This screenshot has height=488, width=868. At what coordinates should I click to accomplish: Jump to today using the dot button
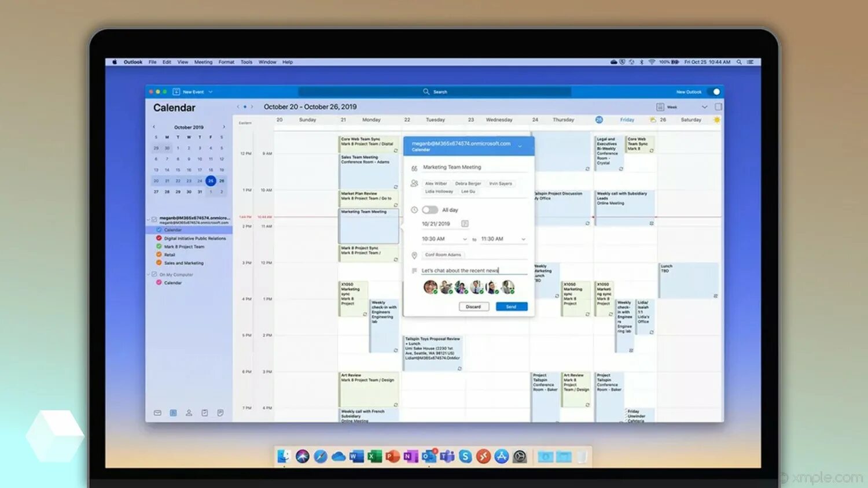click(245, 107)
